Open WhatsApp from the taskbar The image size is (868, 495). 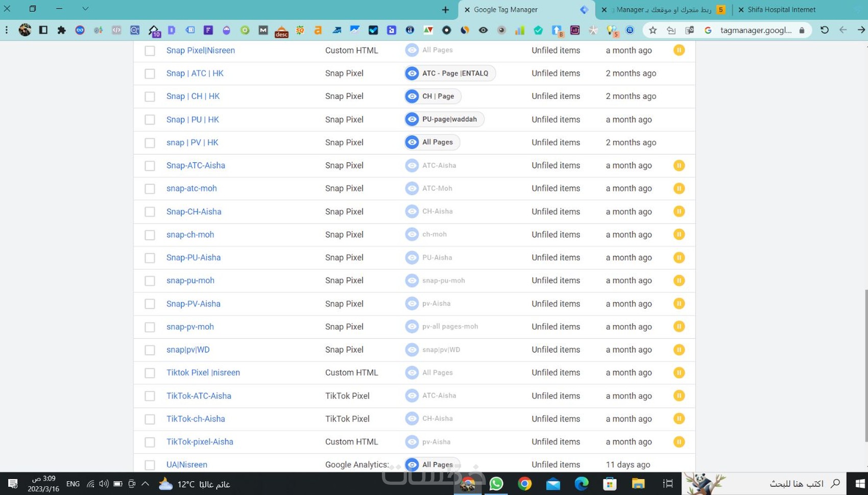496,484
